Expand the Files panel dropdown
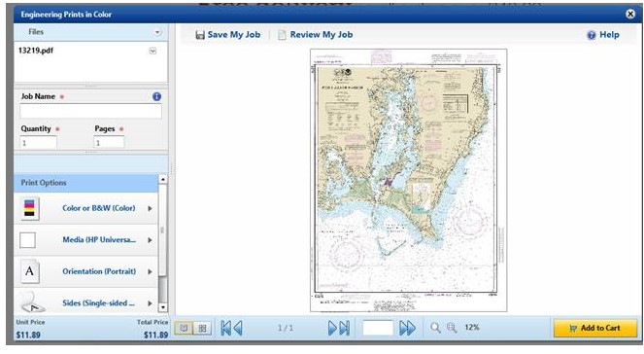Screen dimensions: 644x354 click(157, 32)
